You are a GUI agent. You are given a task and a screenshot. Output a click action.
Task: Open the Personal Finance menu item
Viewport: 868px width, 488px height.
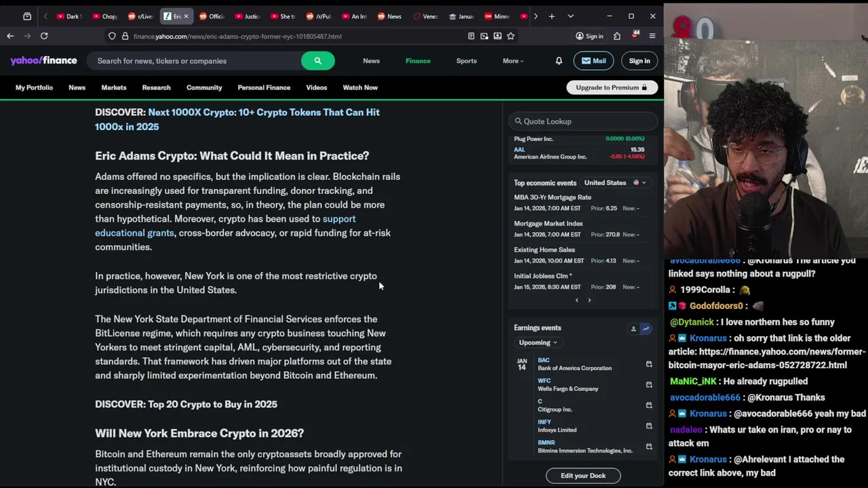point(264,87)
